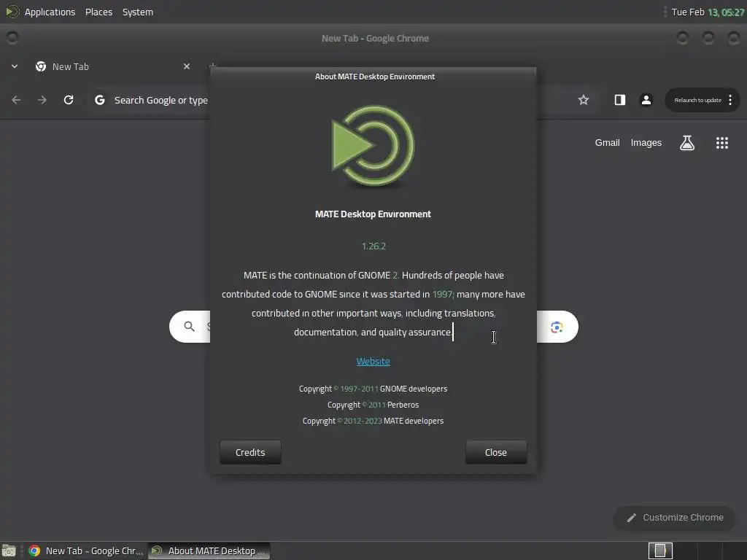Toggle Chrome side panel
The height and width of the screenshot is (560, 747).
[620, 100]
